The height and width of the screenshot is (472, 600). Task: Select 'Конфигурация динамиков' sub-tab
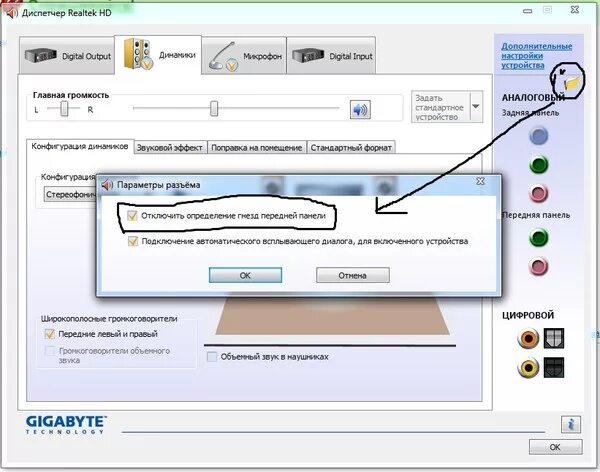pyautogui.click(x=80, y=146)
